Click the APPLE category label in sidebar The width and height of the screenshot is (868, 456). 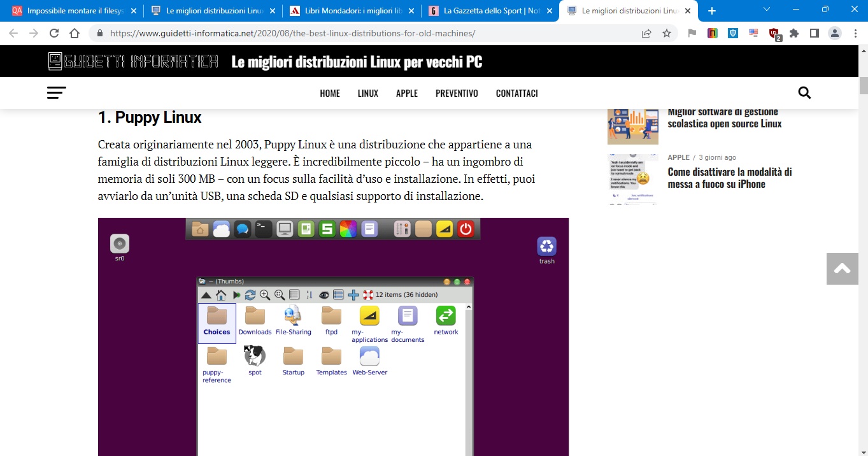click(x=678, y=157)
